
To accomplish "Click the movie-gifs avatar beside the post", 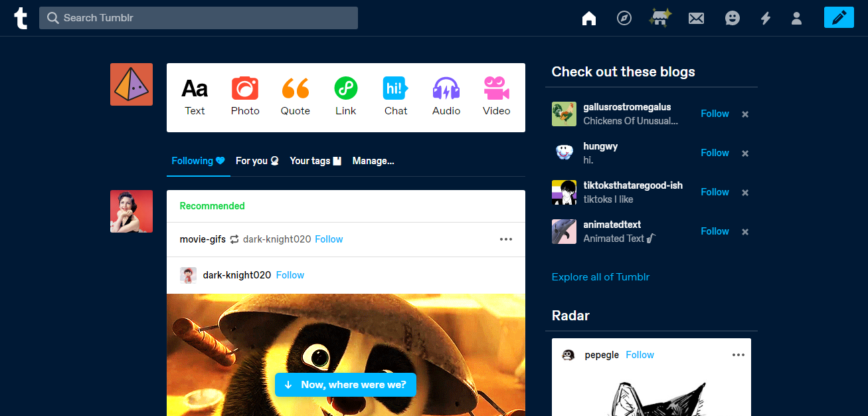I will 131,211.
